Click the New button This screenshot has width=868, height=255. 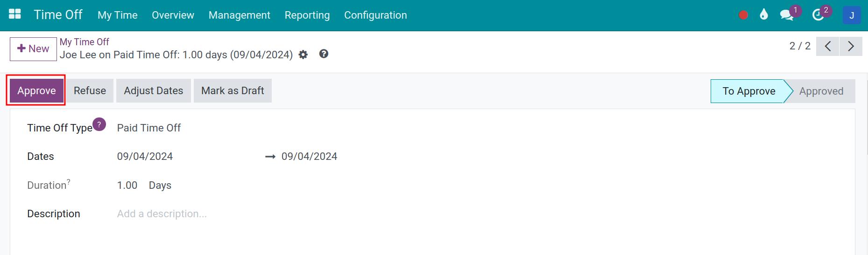pyautogui.click(x=33, y=49)
